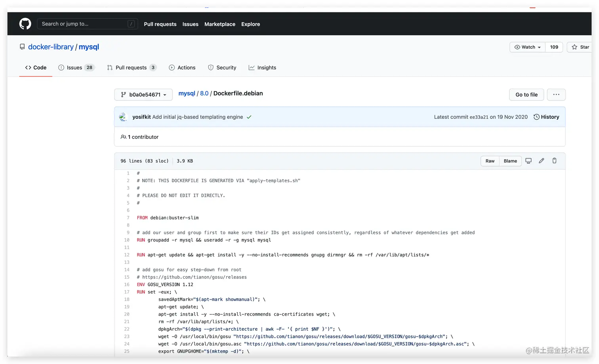This screenshot has width=599, height=364.
Task: Click the GitHub Octocat logo
Action: click(25, 24)
